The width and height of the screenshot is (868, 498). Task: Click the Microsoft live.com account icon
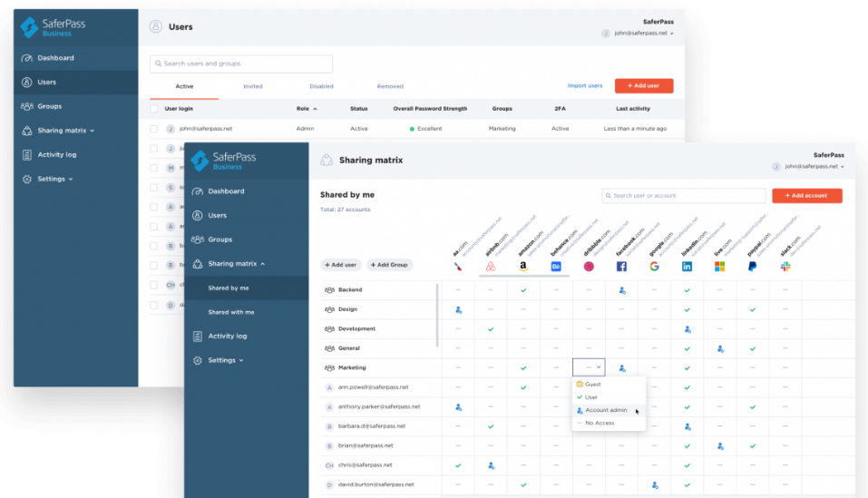point(719,267)
